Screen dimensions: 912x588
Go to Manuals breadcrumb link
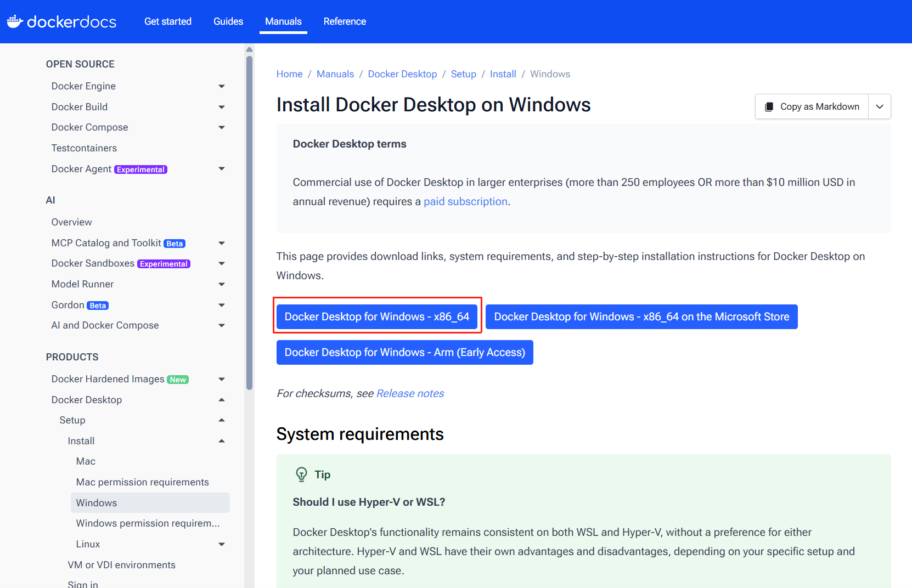335,74
